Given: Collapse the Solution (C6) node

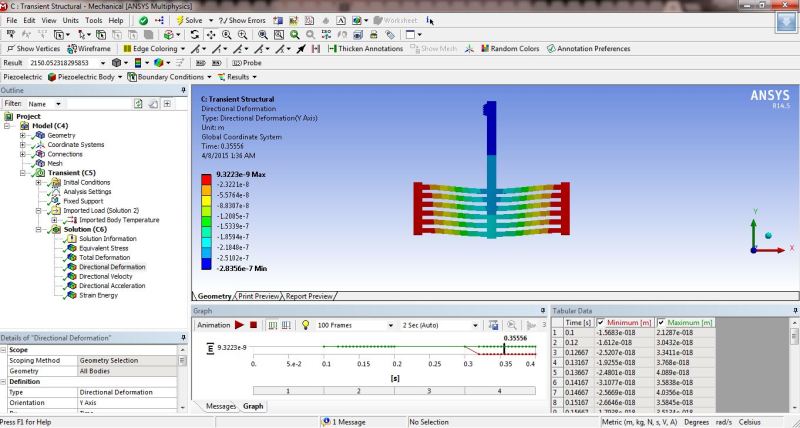Looking at the screenshot, I should point(39,230).
